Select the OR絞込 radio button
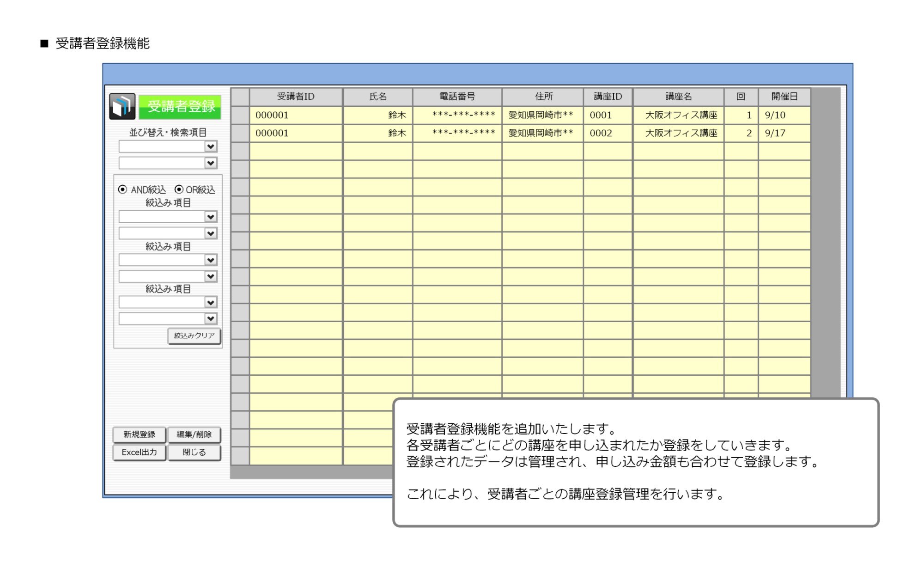 [x=179, y=189]
